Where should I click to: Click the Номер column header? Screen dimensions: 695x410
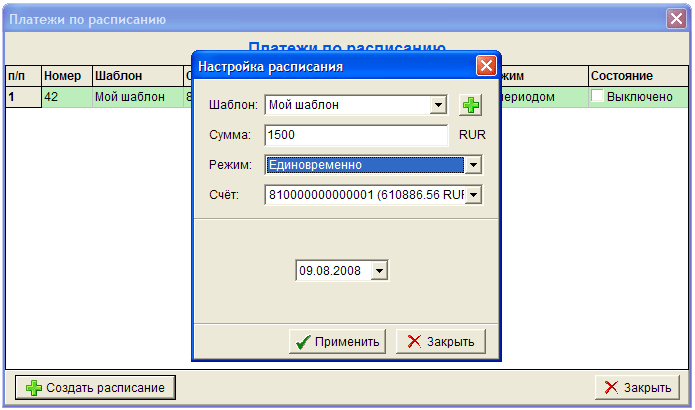coord(62,76)
